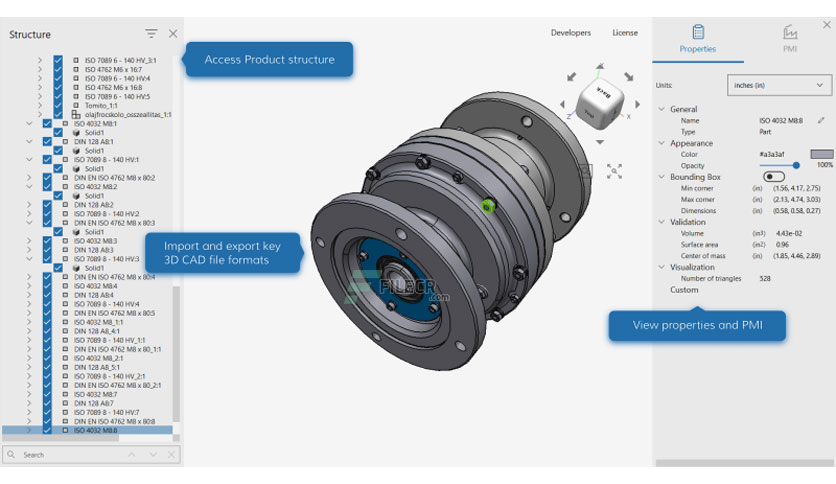The image size is (836, 484).
Task: Collapse the Validation section
Action: point(662,222)
